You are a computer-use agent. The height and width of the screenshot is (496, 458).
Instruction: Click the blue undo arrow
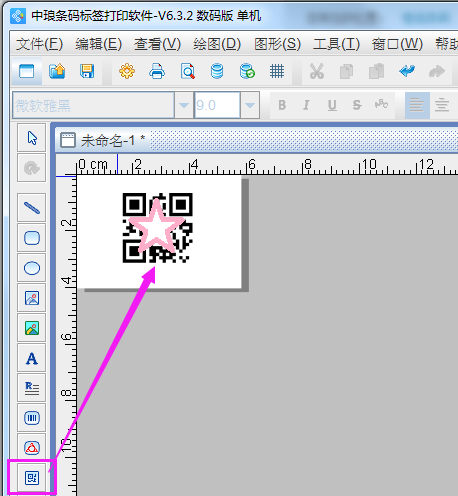pyautogui.click(x=407, y=71)
